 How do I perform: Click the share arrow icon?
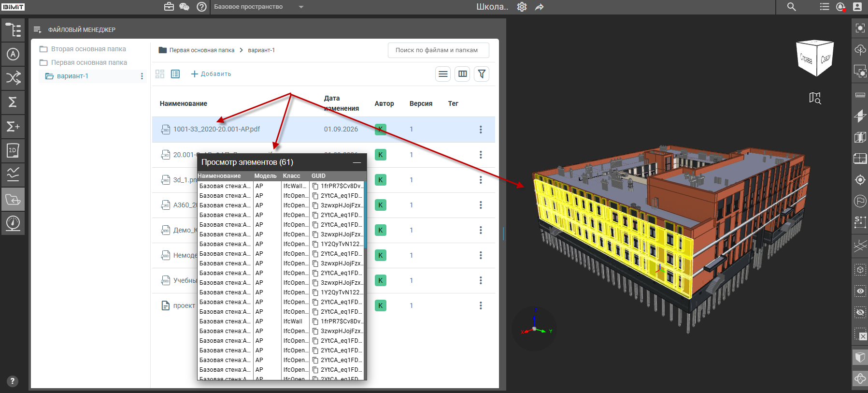point(539,7)
